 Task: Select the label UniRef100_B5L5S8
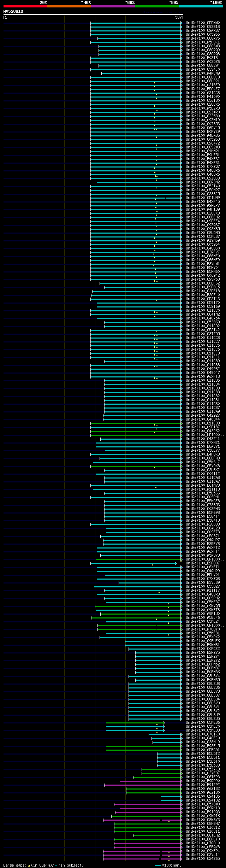[203, 766]
